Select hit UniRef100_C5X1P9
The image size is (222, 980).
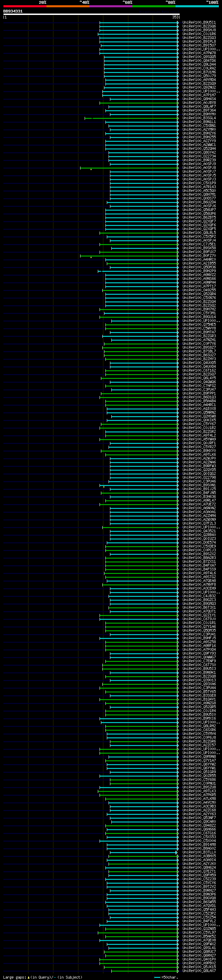(x=199, y=183)
